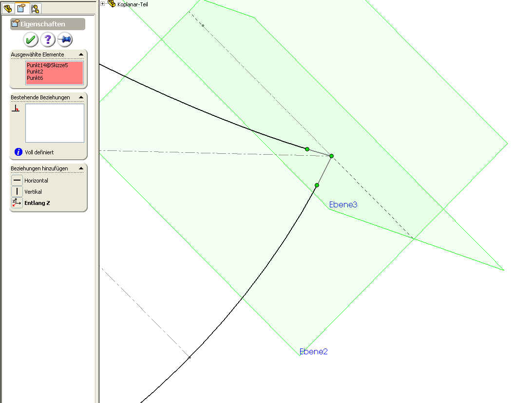Open help via the question mark button
The image size is (532, 403).
point(48,39)
